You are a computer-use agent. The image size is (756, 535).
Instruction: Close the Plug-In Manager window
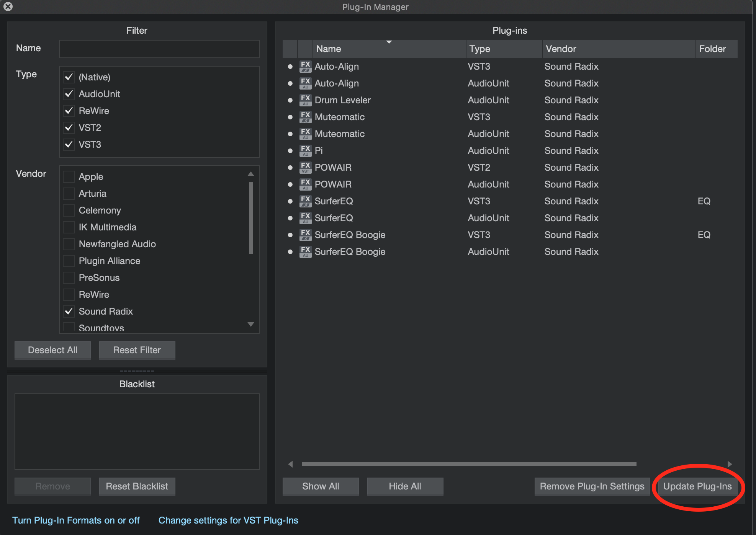point(8,7)
